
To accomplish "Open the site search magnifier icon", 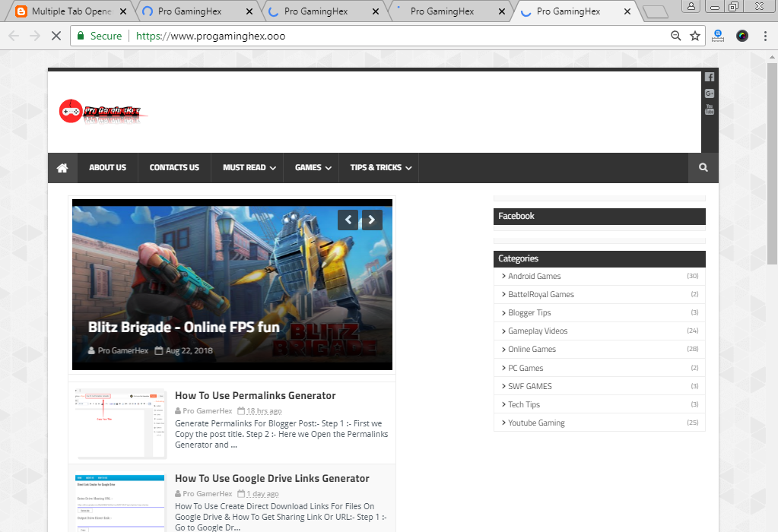I will coord(702,167).
